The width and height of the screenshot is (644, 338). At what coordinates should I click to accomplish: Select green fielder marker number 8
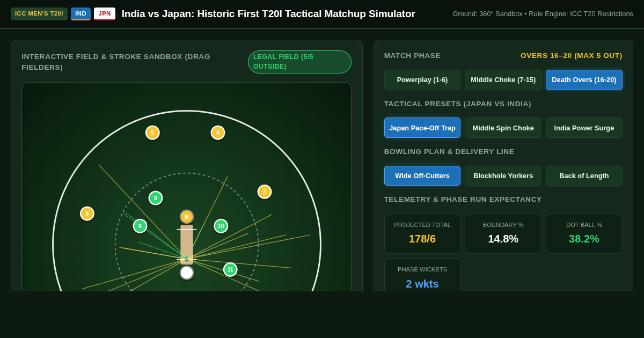(x=140, y=226)
